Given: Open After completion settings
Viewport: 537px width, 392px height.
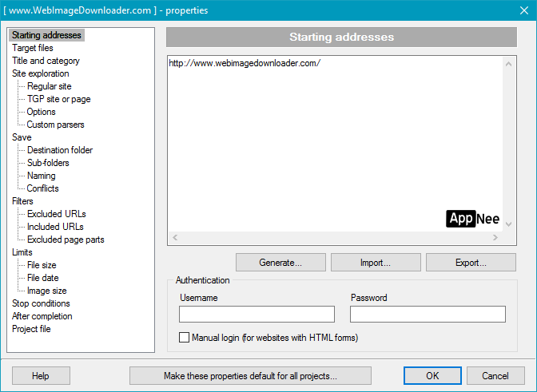Looking at the screenshot, I should (42, 316).
